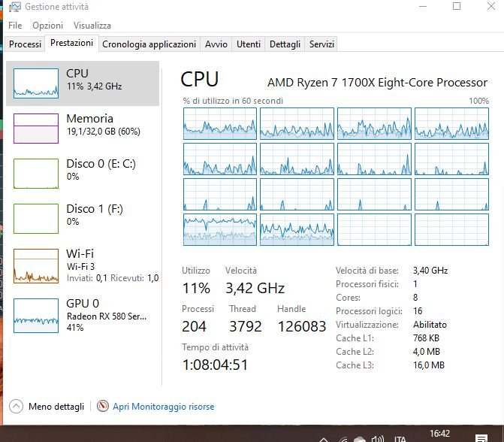This screenshot has width=504, height=442.
Task: Open the Opzioni menu
Action: (x=47, y=26)
